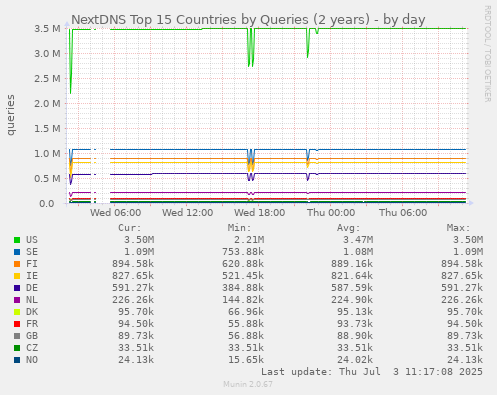Click the 'DE' legend label
Screen dimensions: 497x395
(x=32, y=288)
